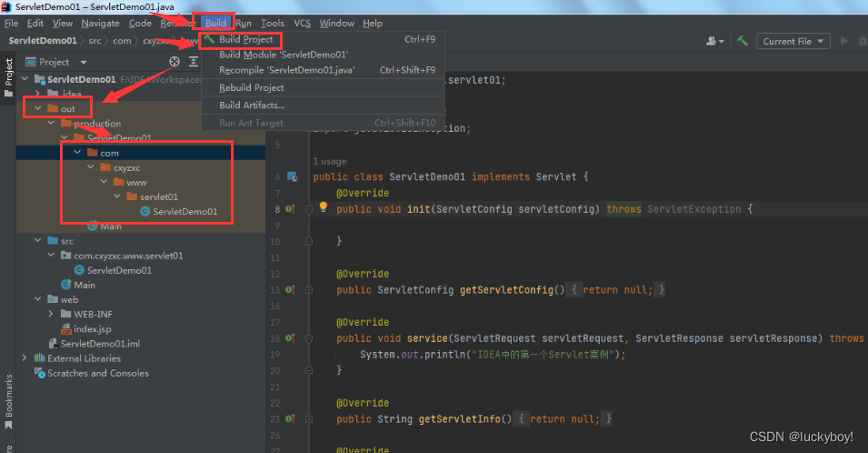Open the Project view dropdown arrow
This screenshot has height=453, width=868.
tap(84, 63)
